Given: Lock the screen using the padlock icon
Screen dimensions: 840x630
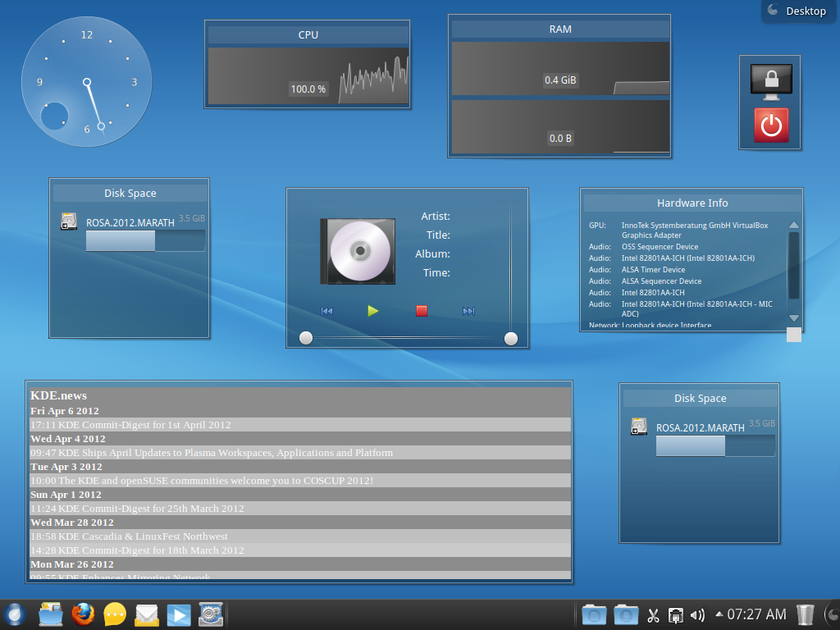Looking at the screenshot, I should 771,81.
